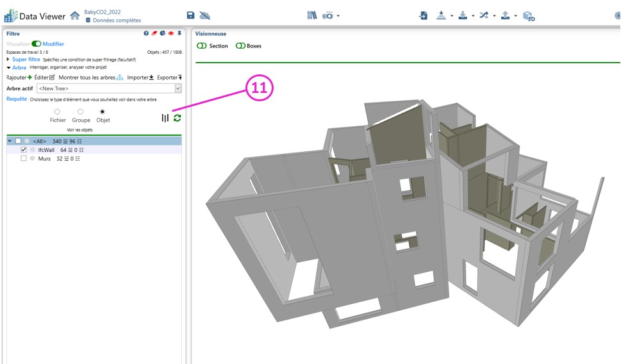Image resolution: width=621 pixels, height=364 pixels.
Task: Select the Fichier radio button
Action: click(57, 112)
